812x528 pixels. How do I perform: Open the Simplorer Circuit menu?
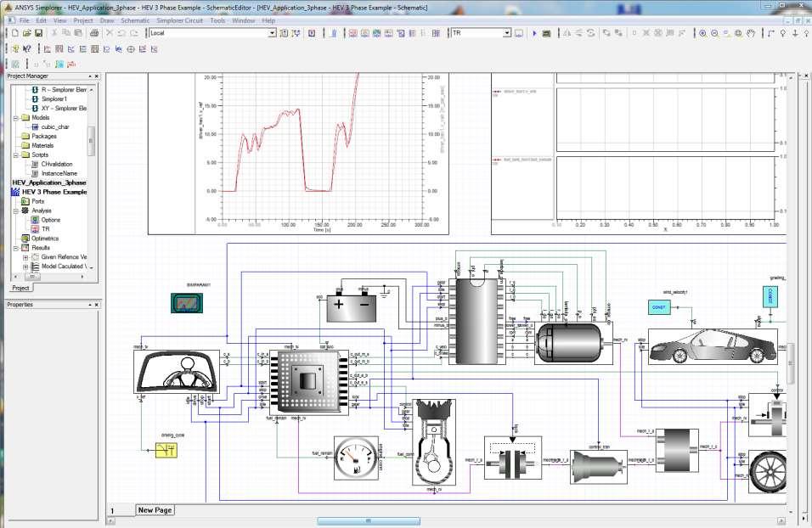tap(180, 20)
